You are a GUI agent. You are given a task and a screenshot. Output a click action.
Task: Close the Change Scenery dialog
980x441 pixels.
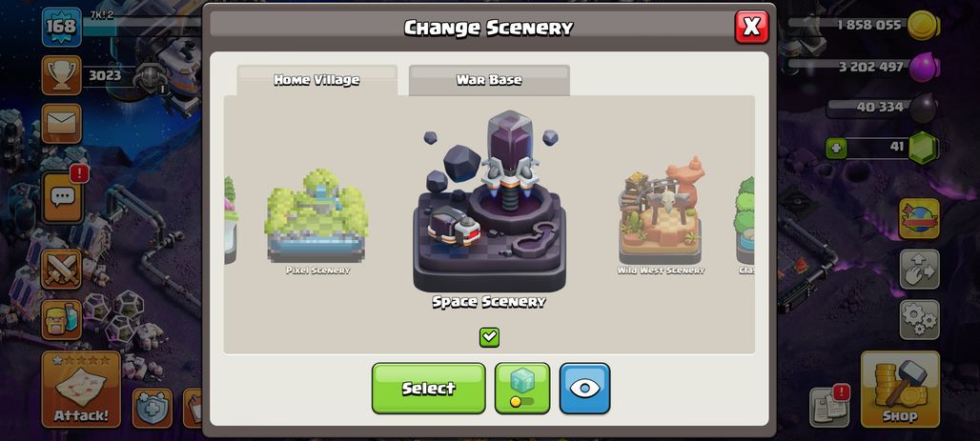(x=752, y=27)
